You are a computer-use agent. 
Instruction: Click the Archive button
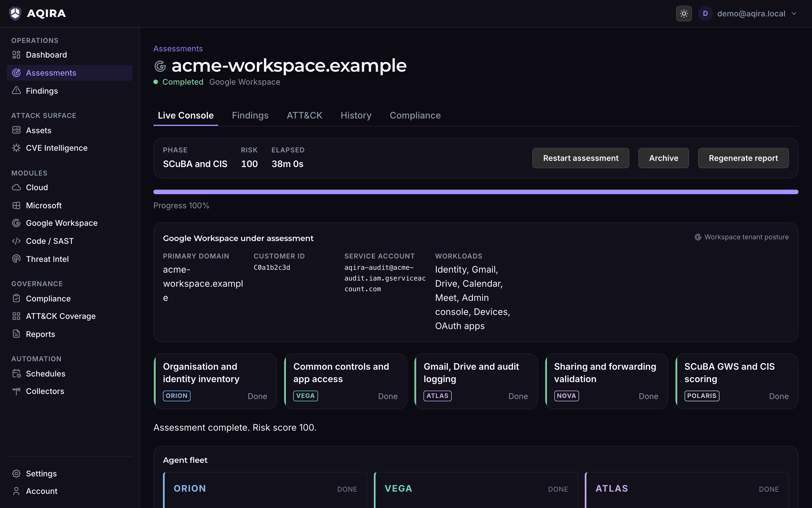(663, 158)
